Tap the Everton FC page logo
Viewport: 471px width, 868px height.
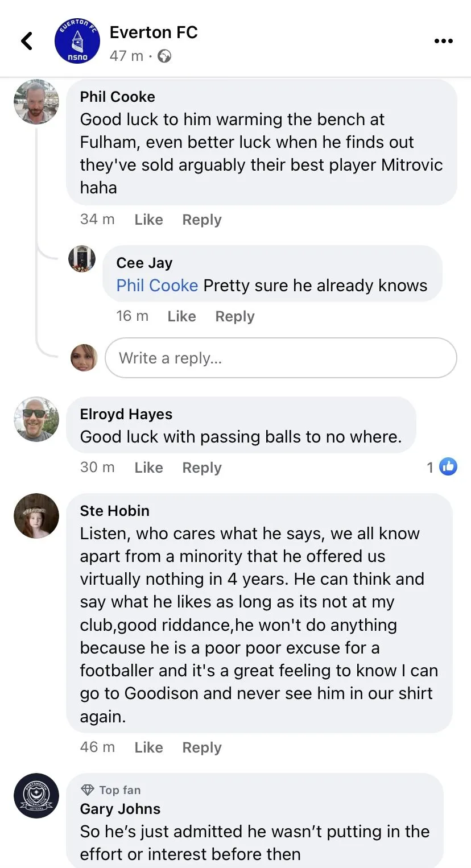pyautogui.click(x=77, y=41)
